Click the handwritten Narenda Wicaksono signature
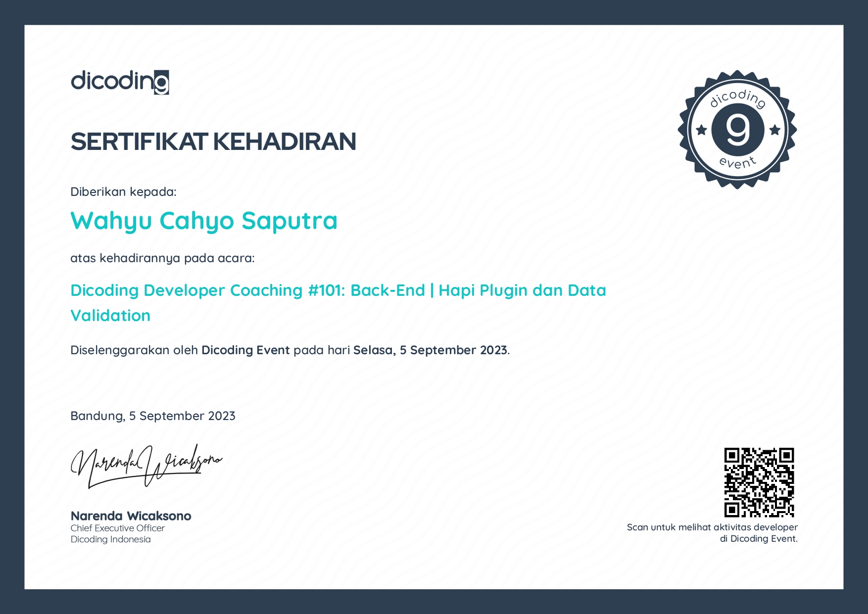This screenshot has height=614, width=868. pos(146,466)
